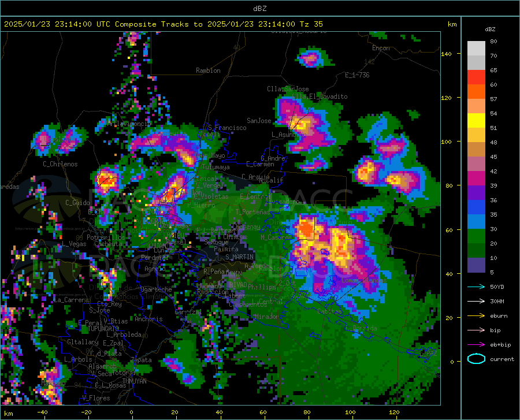
Task: Select the Zapata place label
Action: pos(142,360)
